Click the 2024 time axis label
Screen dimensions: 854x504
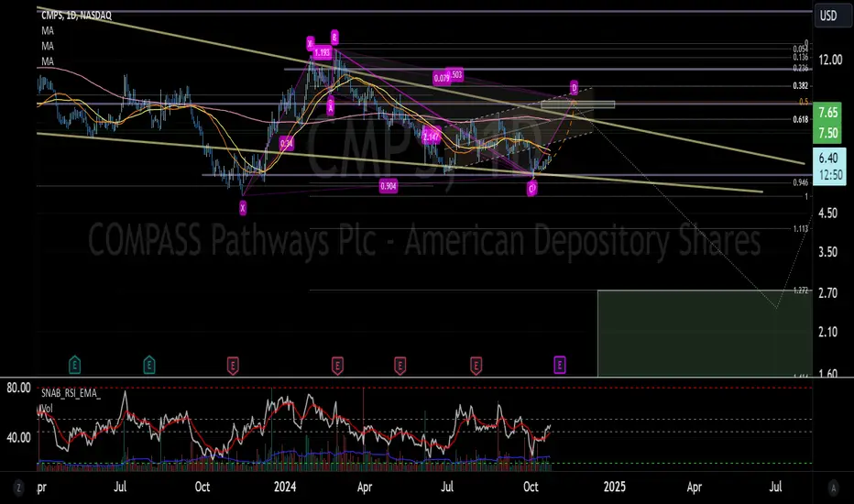click(x=285, y=487)
